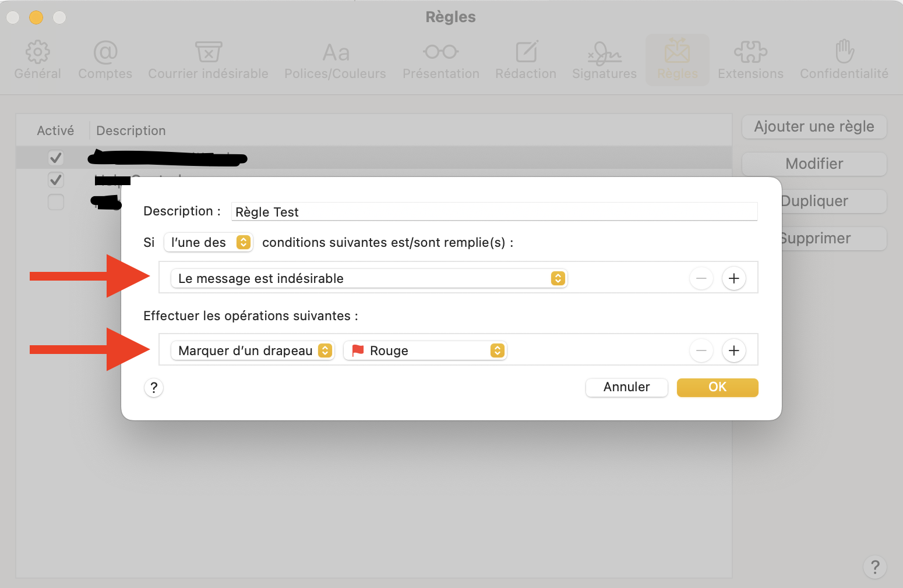This screenshot has width=903, height=588.
Task: Open the Rédaction compose icon
Action: (526, 52)
